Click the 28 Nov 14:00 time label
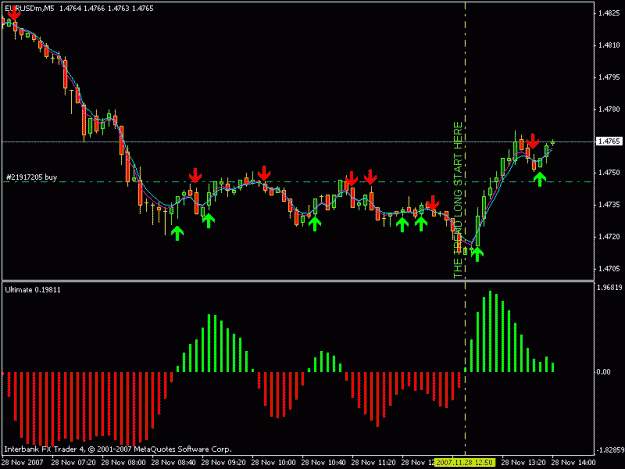 [x=573, y=462]
